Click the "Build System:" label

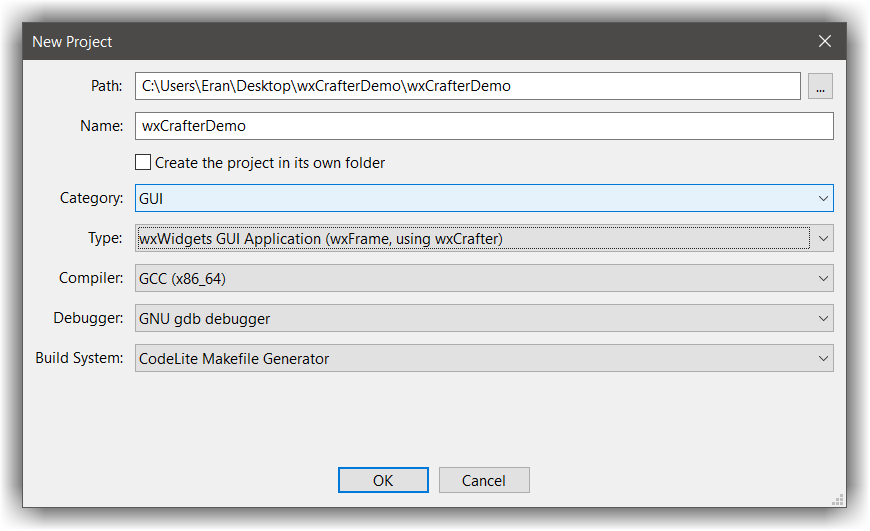click(79, 358)
